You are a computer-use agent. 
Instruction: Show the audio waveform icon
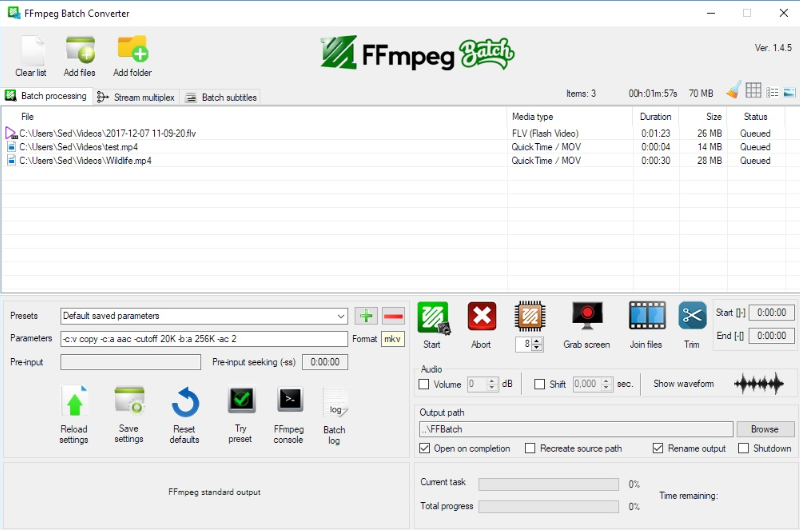point(759,384)
